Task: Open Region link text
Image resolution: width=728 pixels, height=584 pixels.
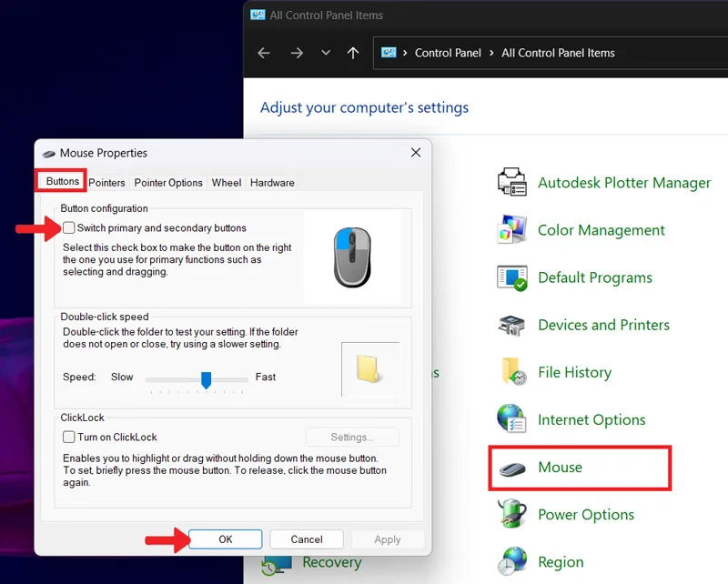Action: tap(561, 562)
